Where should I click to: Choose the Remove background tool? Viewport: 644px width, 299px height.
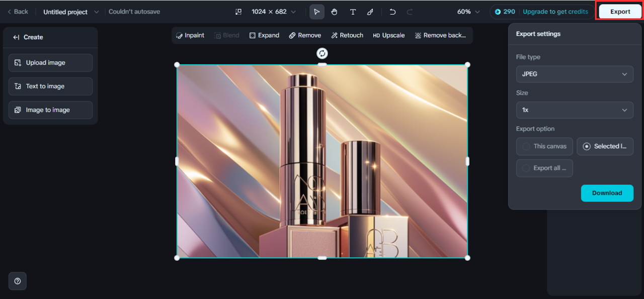click(x=441, y=35)
